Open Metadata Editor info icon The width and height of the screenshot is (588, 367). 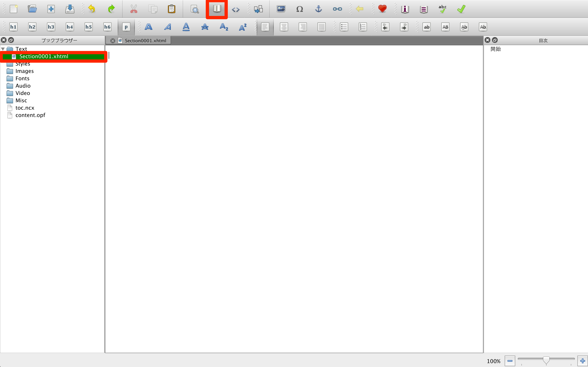(x=405, y=9)
